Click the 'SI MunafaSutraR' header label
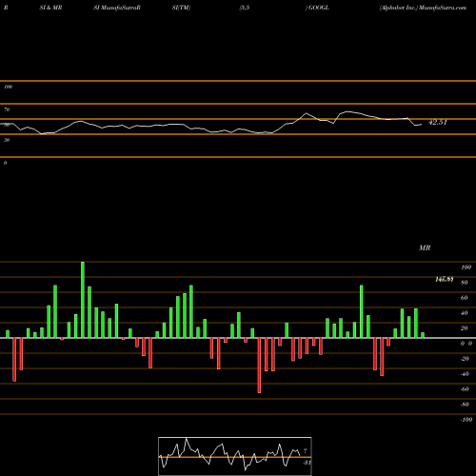The width and height of the screenshot is (476, 476). (117, 8)
